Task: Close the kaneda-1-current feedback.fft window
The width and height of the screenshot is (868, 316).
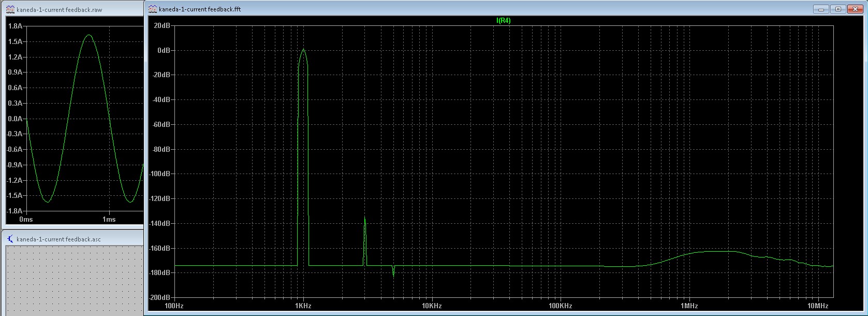Action: pos(855,9)
